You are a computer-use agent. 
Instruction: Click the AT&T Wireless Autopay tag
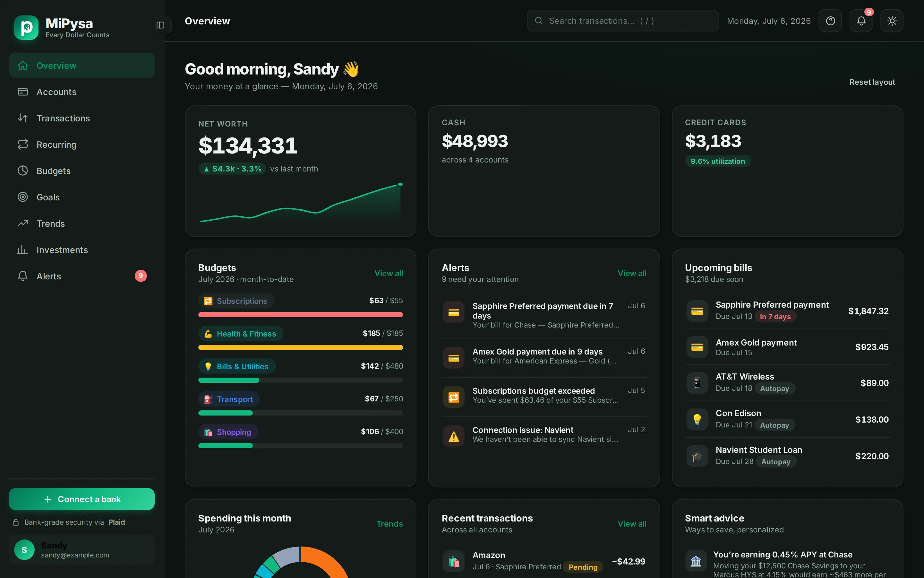774,389
